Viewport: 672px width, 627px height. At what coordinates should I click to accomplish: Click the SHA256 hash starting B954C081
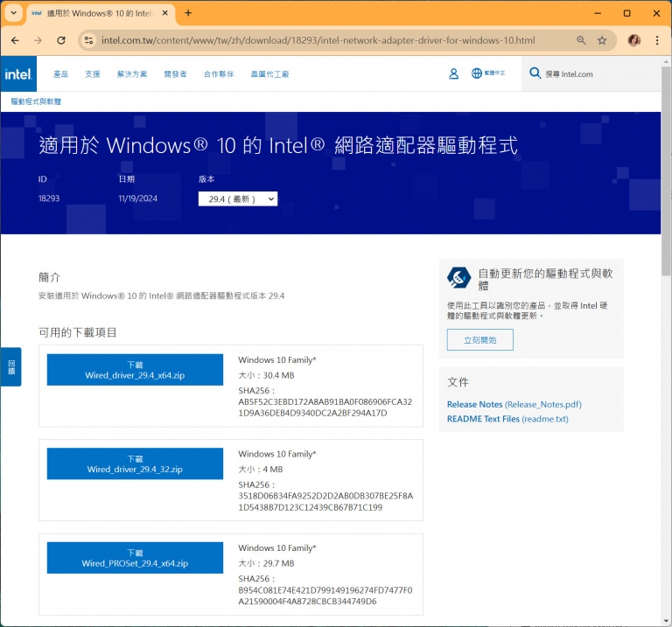[325, 596]
